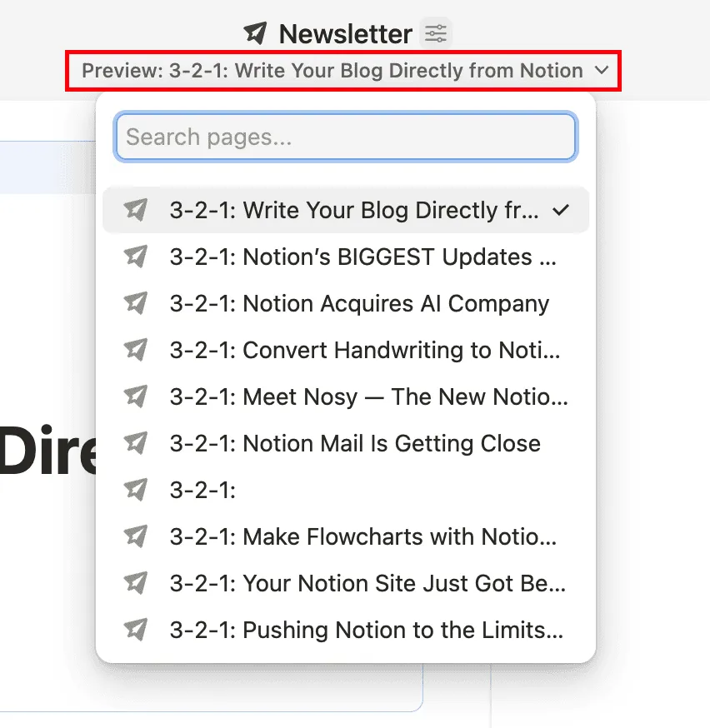Image resolution: width=710 pixels, height=728 pixels.
Task: Choose 3-2-1: Notion Acquires AI Company
Action: pyautogui.click(x=358, y=304)
